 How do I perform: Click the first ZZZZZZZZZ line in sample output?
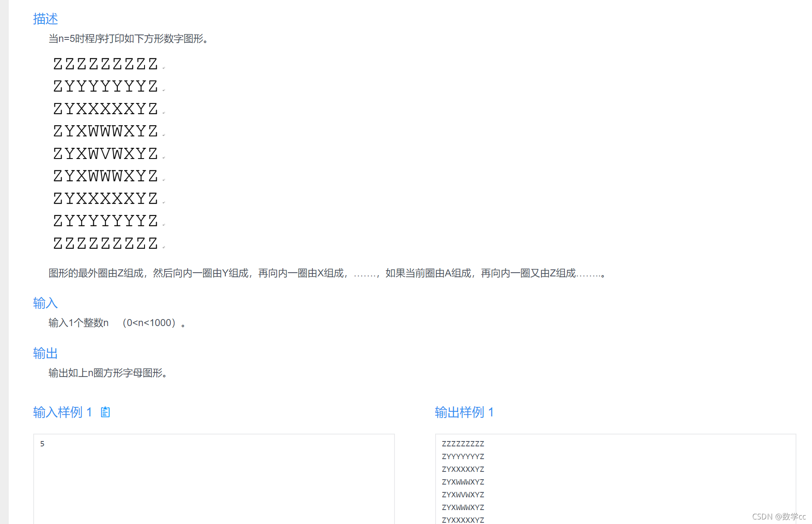pyautogui.click(x=463, y=444)
